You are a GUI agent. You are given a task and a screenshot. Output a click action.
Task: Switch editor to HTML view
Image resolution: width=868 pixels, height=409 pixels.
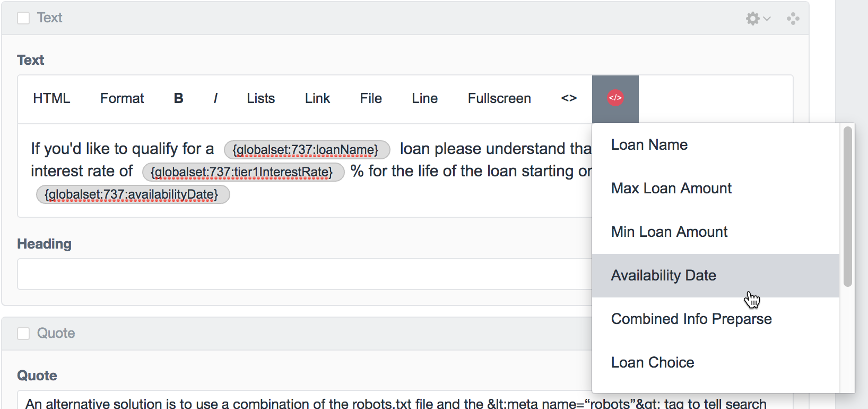[x=51, y=98]
